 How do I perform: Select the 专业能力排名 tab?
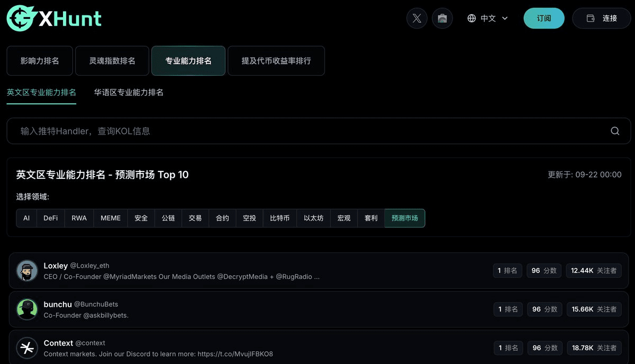point(188,61)
